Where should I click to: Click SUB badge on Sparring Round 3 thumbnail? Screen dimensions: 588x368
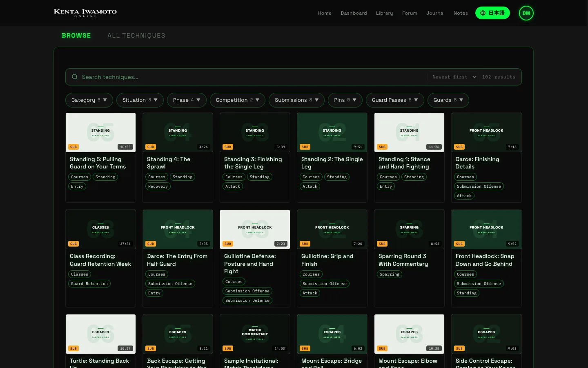[x=382, y=244]
